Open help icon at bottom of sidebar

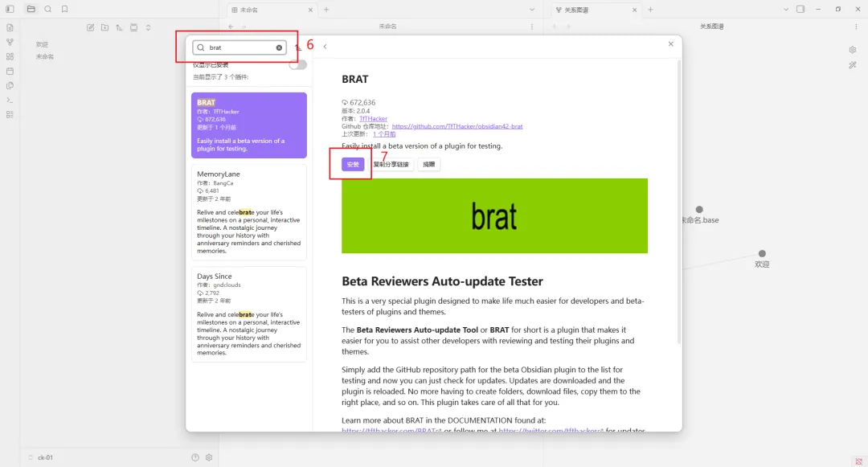tap(194, 457)
